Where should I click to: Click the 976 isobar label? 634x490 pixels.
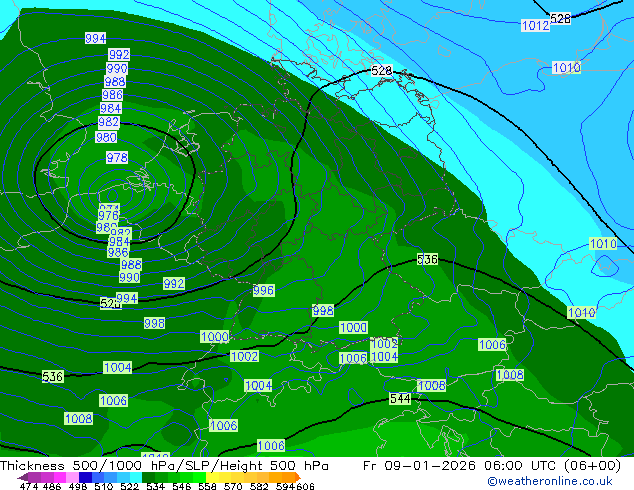click(108, 215)
